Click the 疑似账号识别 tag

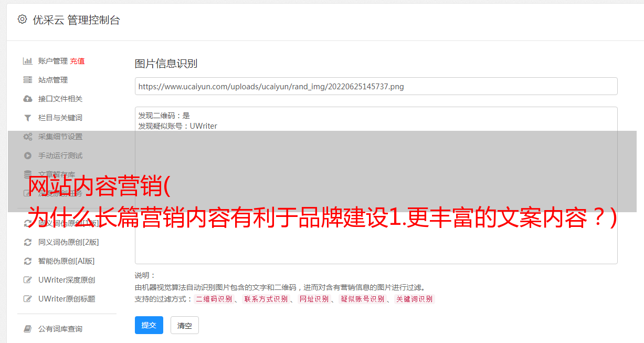tap(362, 299)
